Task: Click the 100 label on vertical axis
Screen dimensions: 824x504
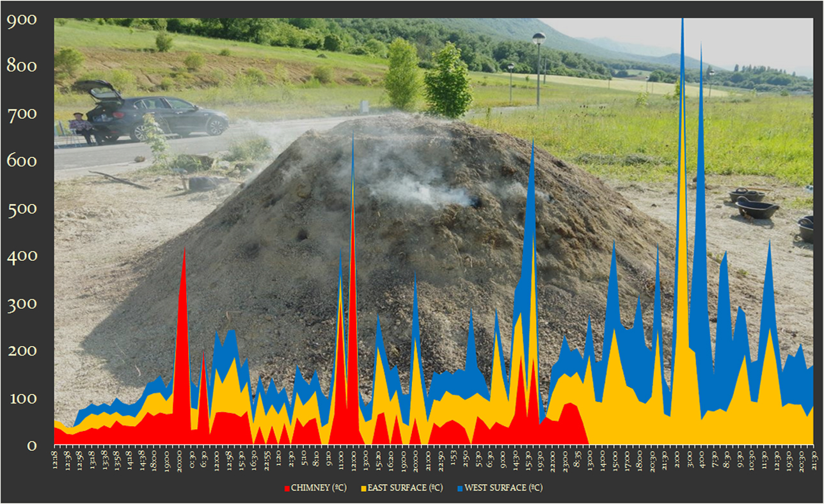Action: (21, 398)
